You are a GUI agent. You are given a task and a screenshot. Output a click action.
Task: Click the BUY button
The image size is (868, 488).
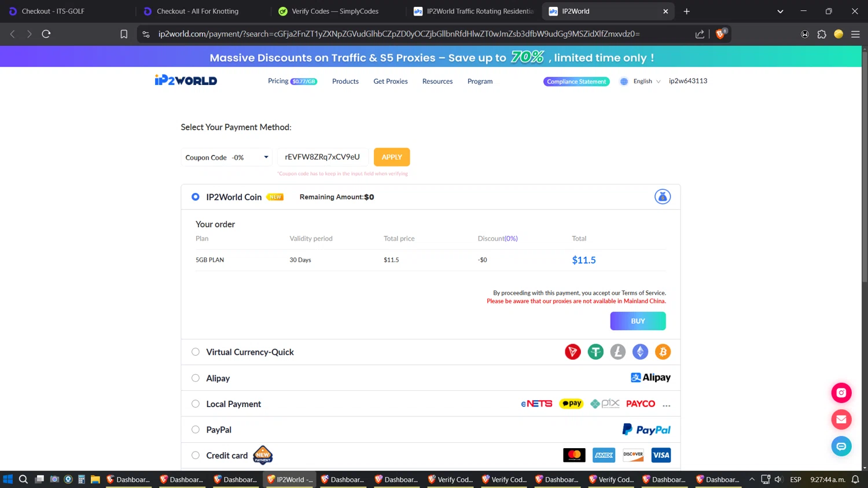tap(638, 321)
